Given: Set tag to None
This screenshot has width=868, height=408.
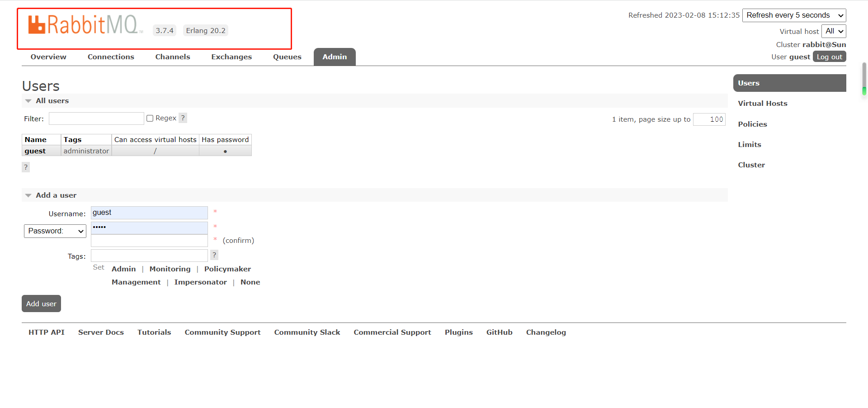Looking at the screenshot, I should pos(250,282).
